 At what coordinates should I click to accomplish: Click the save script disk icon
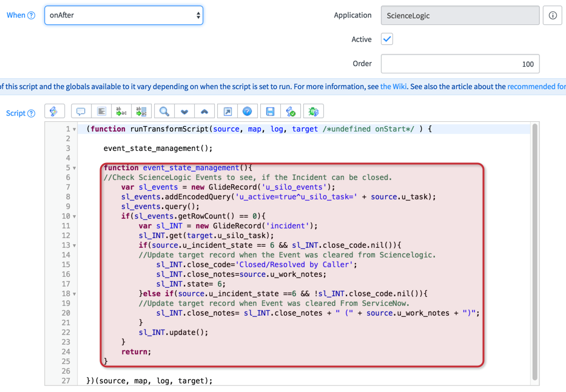[271, 111]
